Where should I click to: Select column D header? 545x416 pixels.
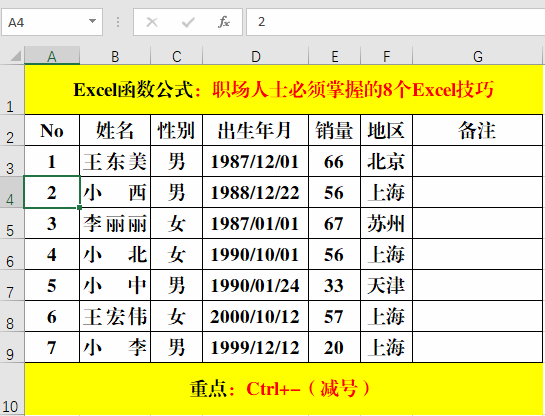pos(255,56)
